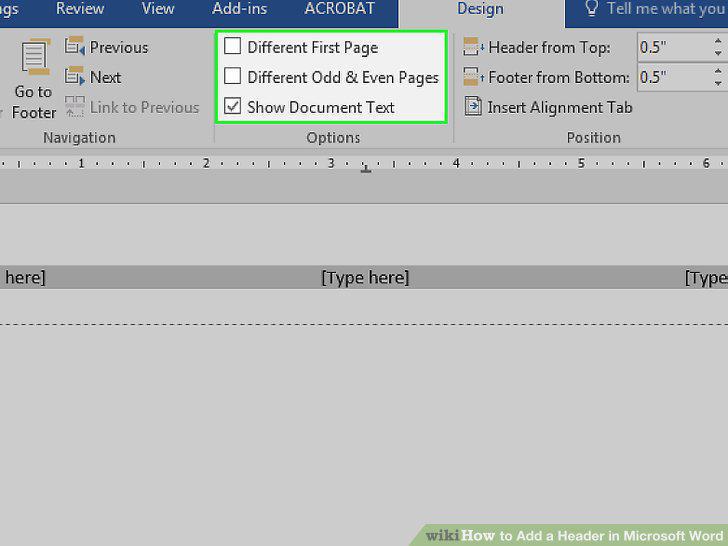Viewport: 728px width, 546px height.
Task: Increase Header from Top value
Action: point(718,41)
